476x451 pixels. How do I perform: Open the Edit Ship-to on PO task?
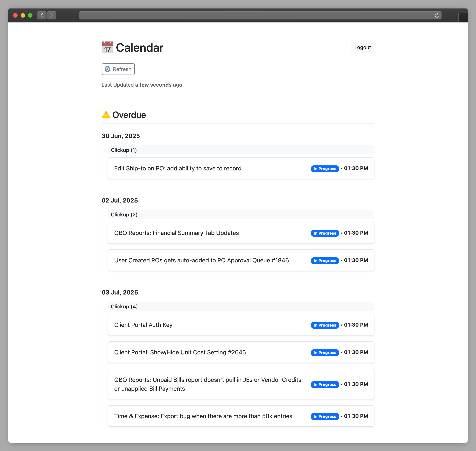(x=241, y=168)
